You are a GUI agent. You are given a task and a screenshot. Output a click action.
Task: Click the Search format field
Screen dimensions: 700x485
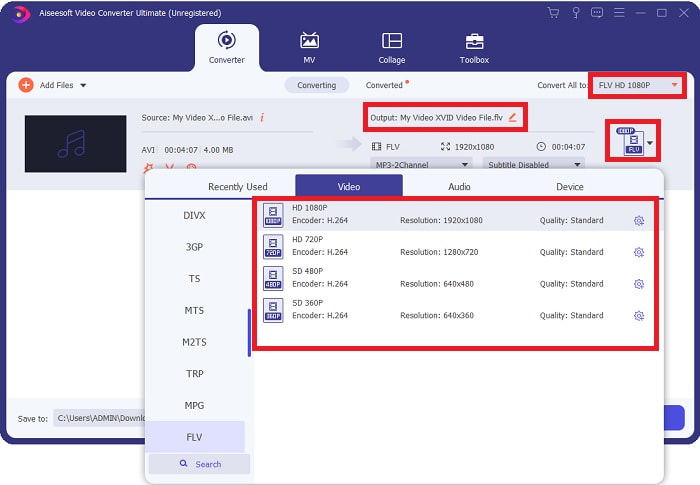[x=199, y=464]
